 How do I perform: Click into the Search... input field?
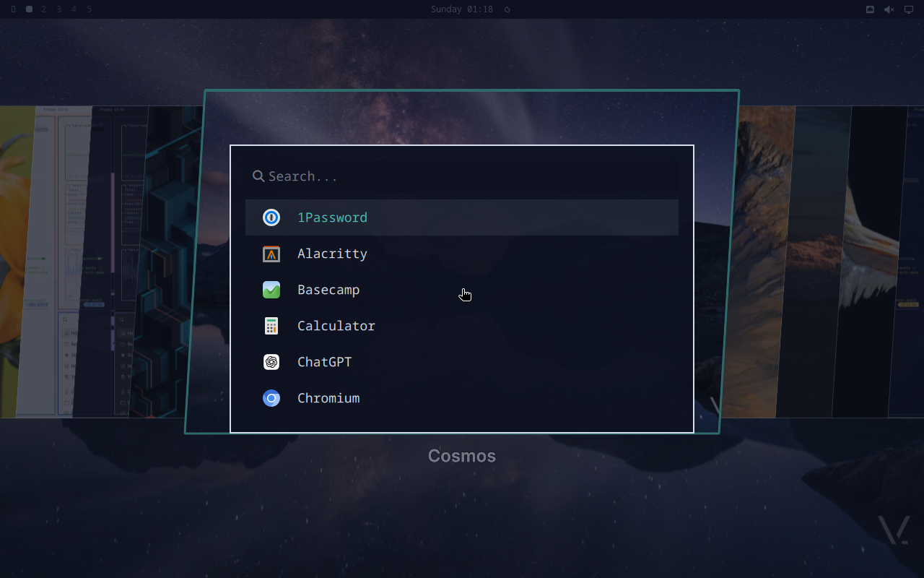click(462, 176)
